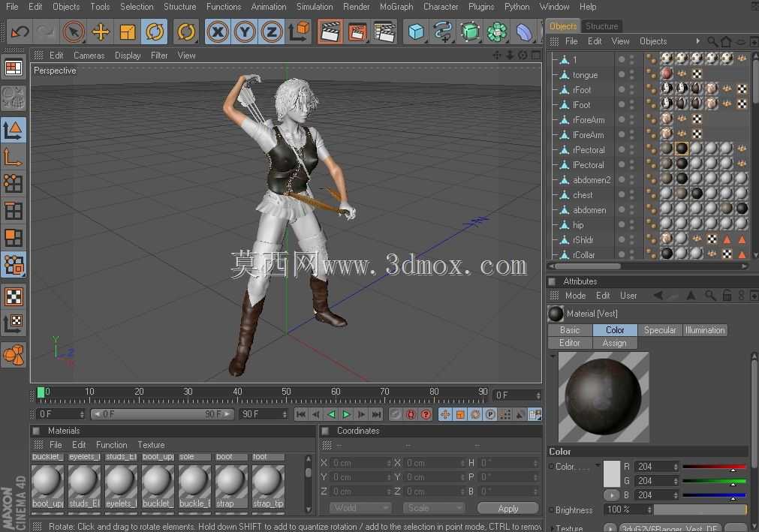This screenshot has width=759, height=532.
Task: Render the current view clapperboard
Action: 330,32
